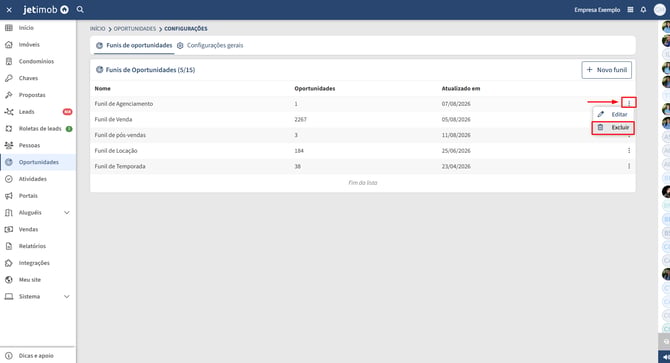Click the Portais megaphone icon
This screenshot has height=363, width=670.
(x=9, y=196)
